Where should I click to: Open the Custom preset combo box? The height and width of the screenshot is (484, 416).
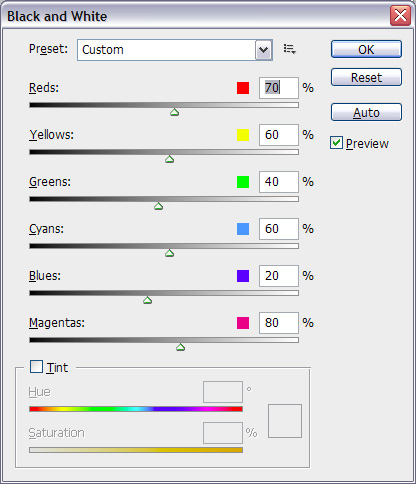[175, 50]
